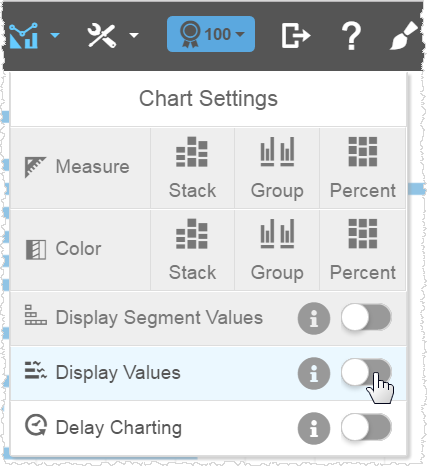This screenshot has width=428, height=470.
Task: Choose Stack in the Color row
Action: (x=192, y=250)
